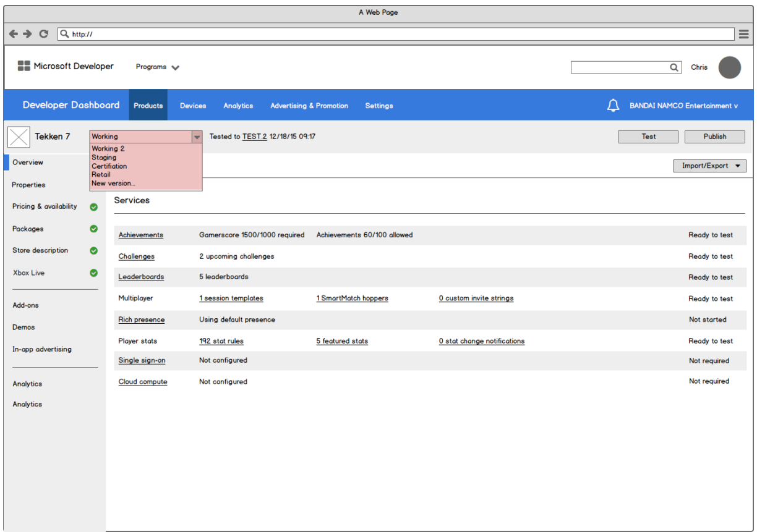Open the notifications bell
The width and height of the screenshot is (757, 532).
613,106
